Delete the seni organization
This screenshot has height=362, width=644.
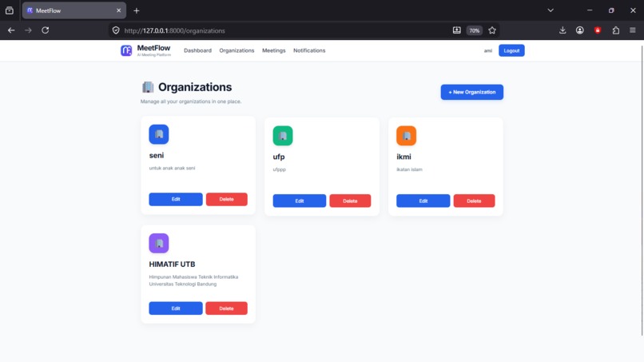click(x=227, y=199)
